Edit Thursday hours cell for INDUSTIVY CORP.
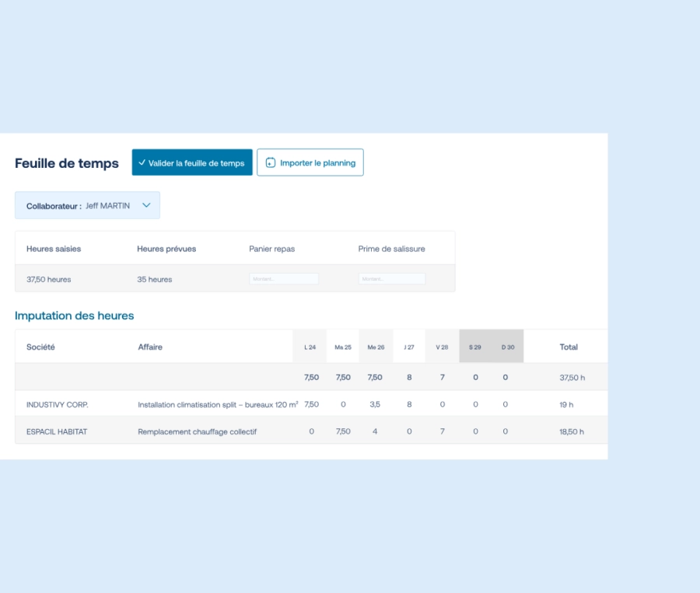This screenshot has height=593, width=700. point(409,405)
